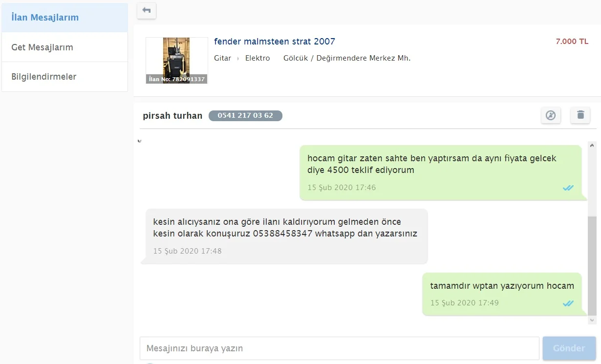The height and width of the screenshot is (364, 601).
Task: Click the Elektro subcategory link
Action: [x=258, y=58]
